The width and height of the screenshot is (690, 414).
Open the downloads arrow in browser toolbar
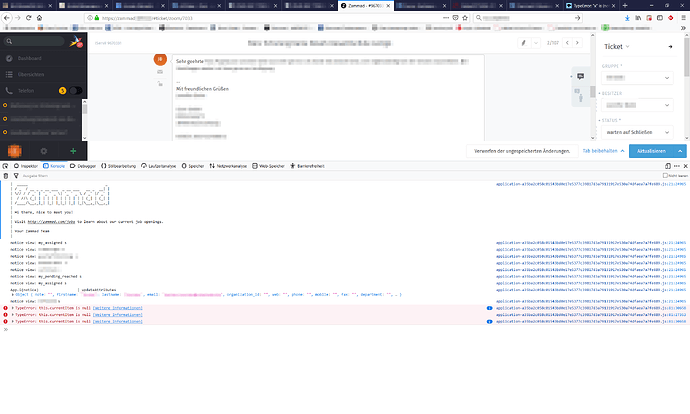627,18
